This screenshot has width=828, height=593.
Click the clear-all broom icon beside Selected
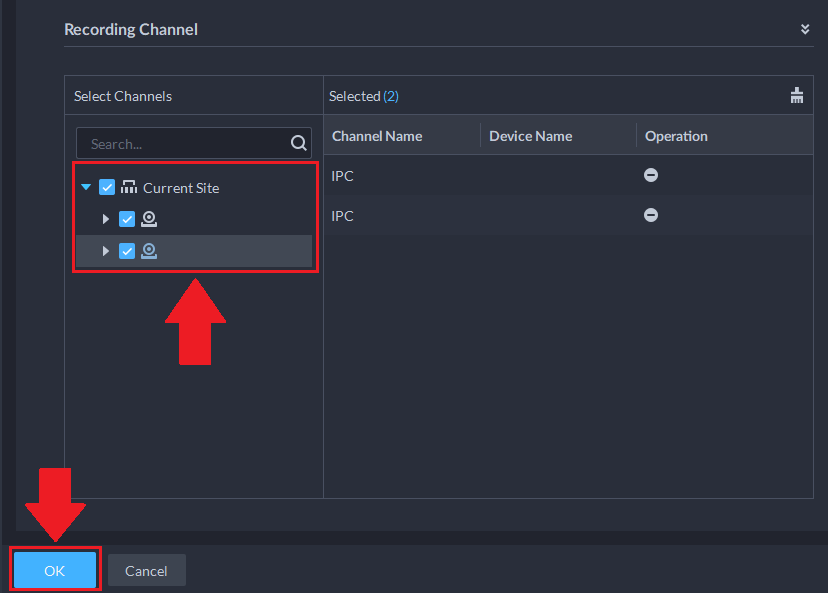click(797, 96)
